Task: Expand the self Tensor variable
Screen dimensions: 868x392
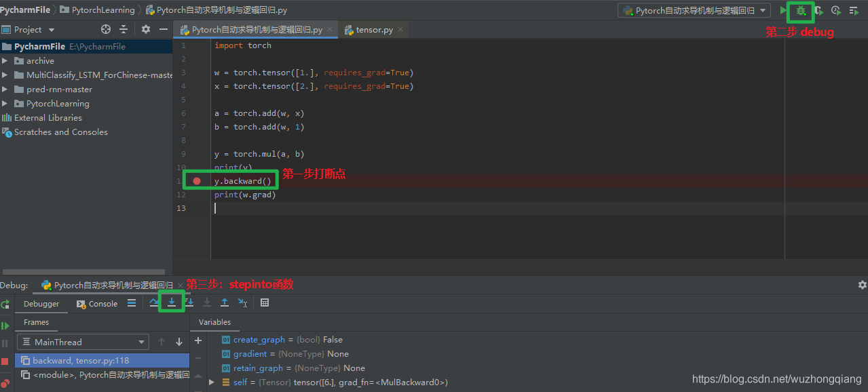Action: [x=212, y=382]
